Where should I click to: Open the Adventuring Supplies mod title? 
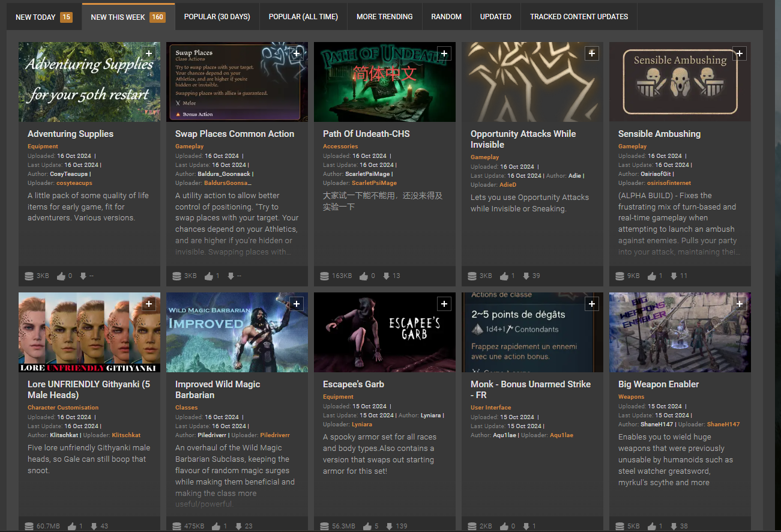[70, 134]
